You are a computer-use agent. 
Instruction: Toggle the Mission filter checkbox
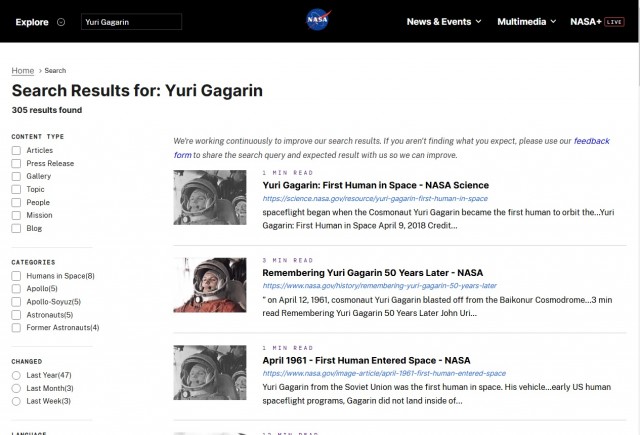[16, 215]
